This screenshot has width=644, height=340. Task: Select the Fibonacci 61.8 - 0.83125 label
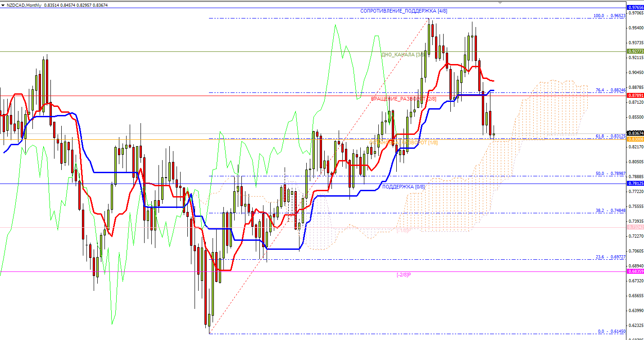(610, 136)
